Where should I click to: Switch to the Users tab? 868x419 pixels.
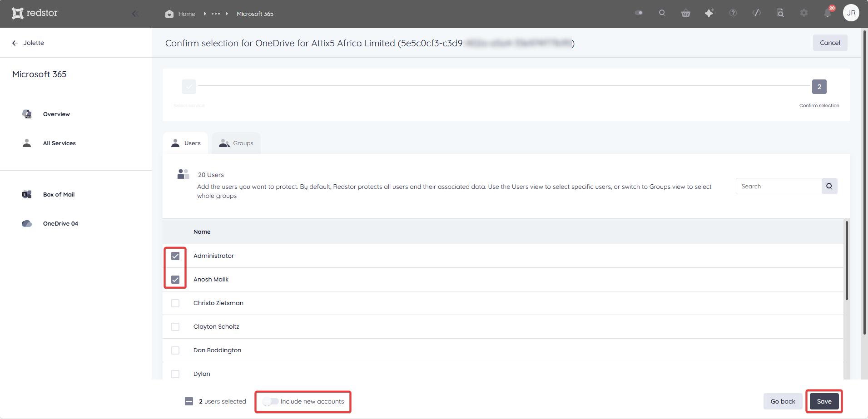[185, 143]
